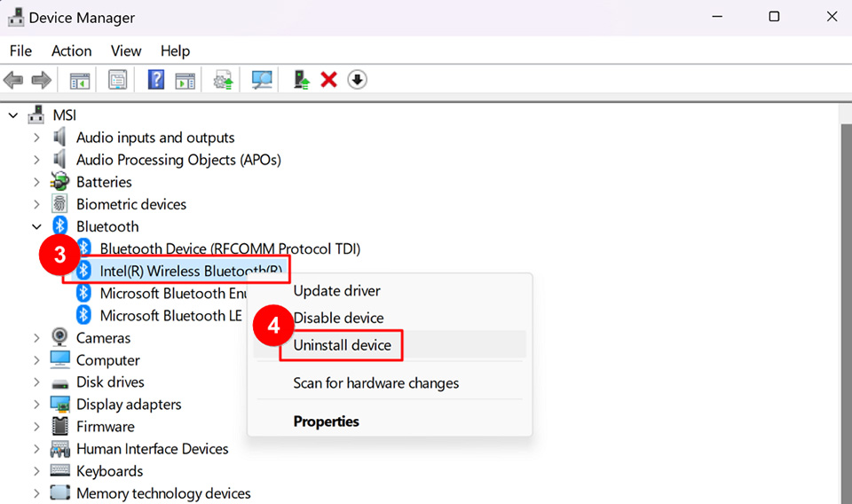Choose Disable device from context menu
The image size is (852, 504).
[390, 318]
